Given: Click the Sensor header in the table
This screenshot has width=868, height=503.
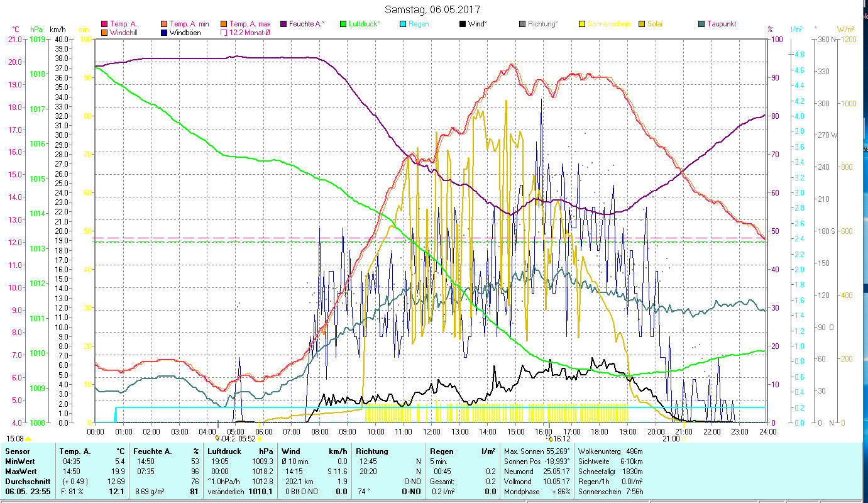Looking at the screenshot, I should pyautogui.click(x=17, y=451).
